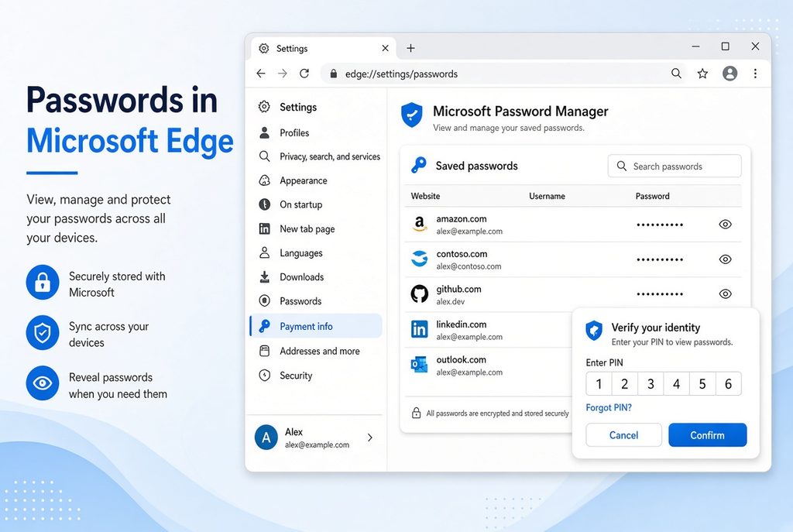
Task: Close the Settings tab
Action: click(x=386, y=48)
